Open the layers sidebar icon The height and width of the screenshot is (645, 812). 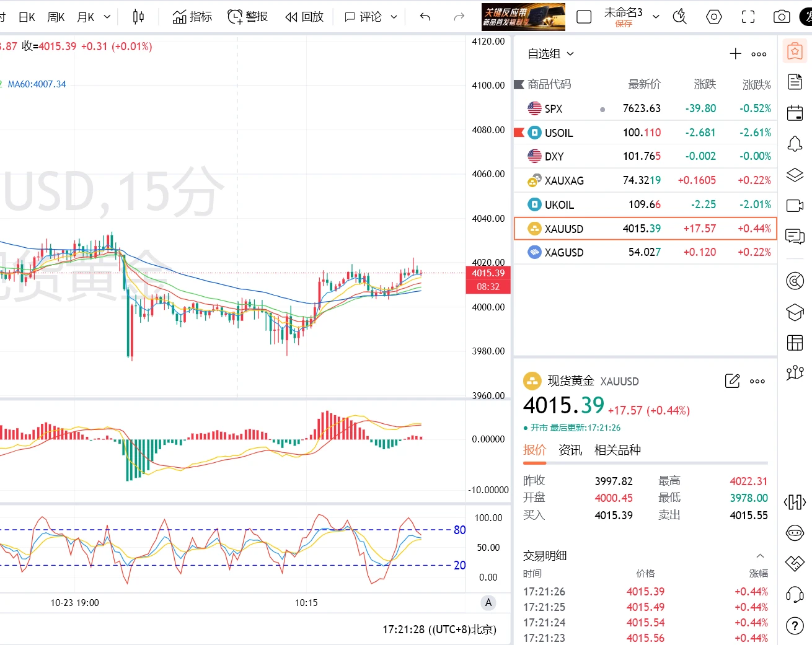point(795,175)
